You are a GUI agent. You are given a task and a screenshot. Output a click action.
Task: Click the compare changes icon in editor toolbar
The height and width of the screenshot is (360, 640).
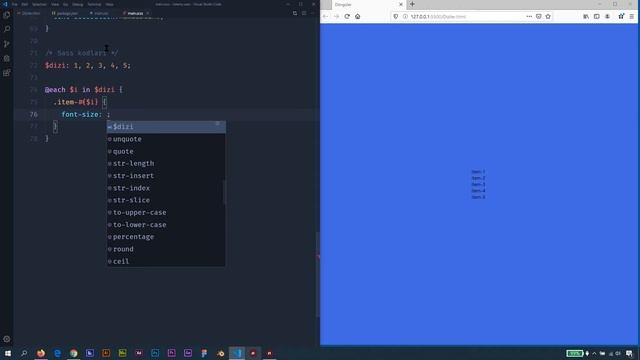[x=295, y=13]
